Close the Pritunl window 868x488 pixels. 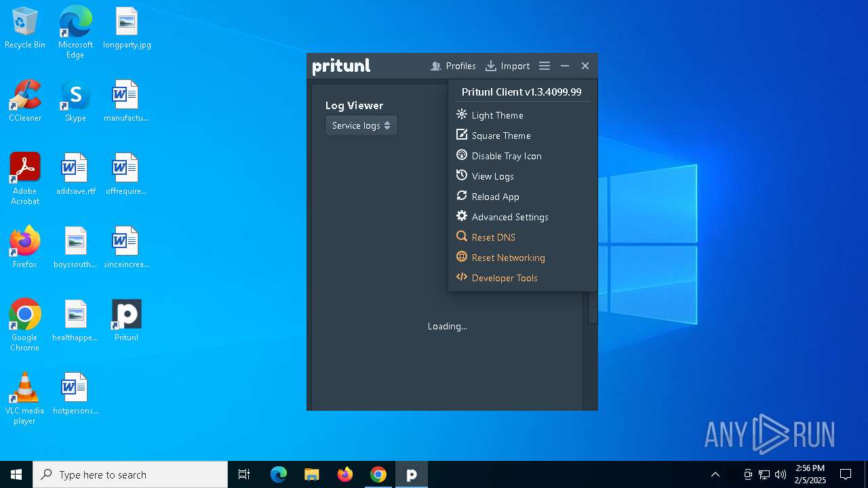pos(585,66)
